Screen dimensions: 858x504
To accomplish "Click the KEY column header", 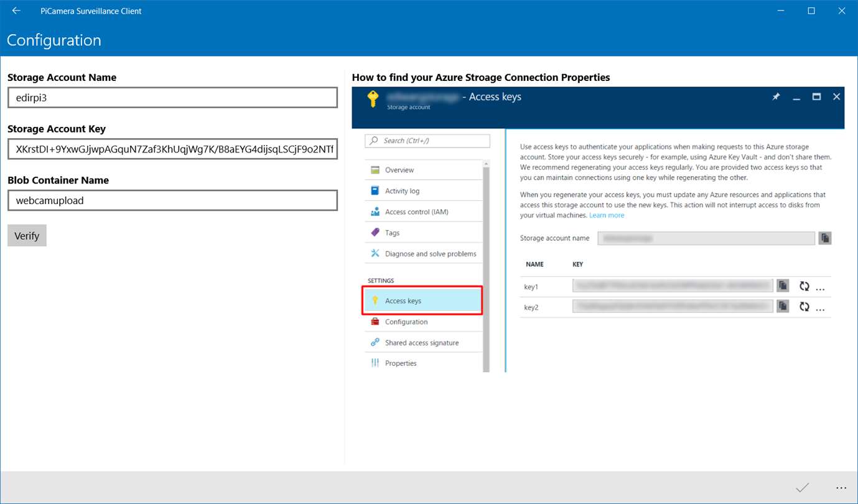I will coord(578,264).
